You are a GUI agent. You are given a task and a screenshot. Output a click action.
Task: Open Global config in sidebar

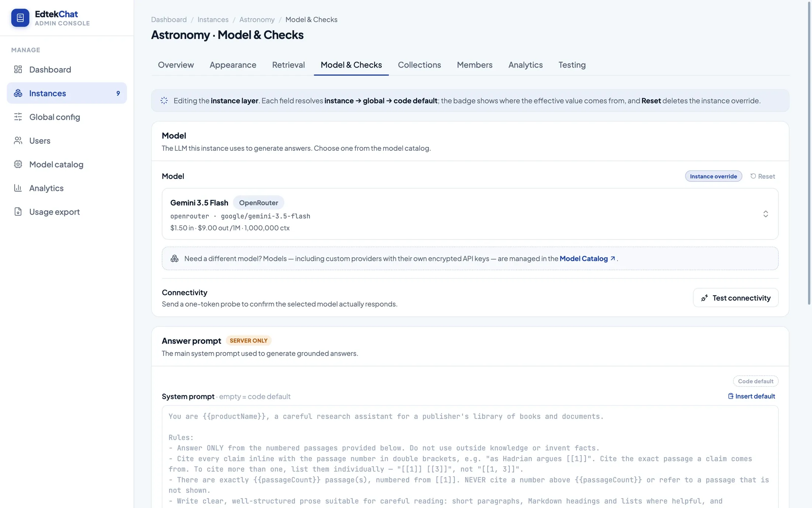(67, 117)
